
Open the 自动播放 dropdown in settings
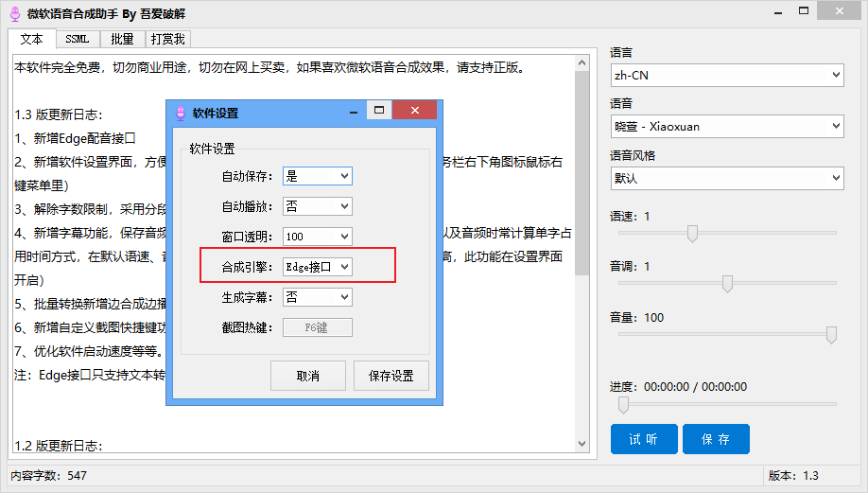point(317,206)
